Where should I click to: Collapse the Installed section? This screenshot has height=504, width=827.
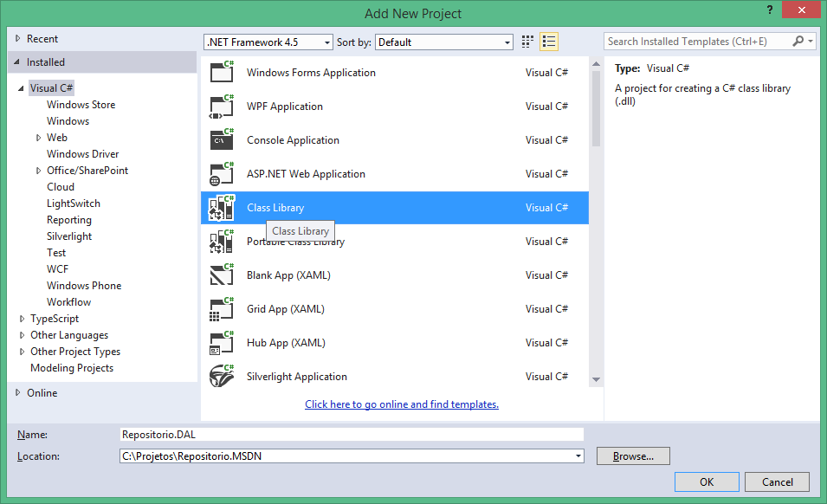click(16, 62)
